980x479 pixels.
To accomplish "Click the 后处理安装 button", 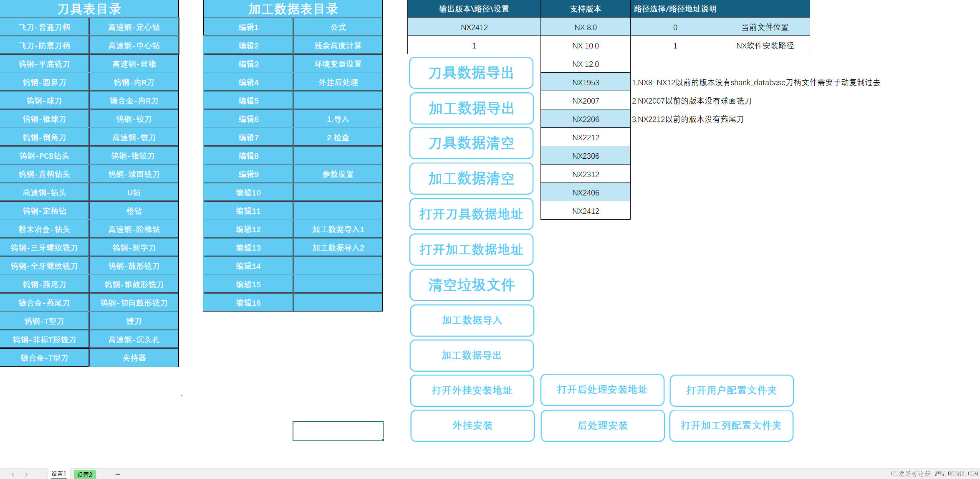I will coord(602,426).
